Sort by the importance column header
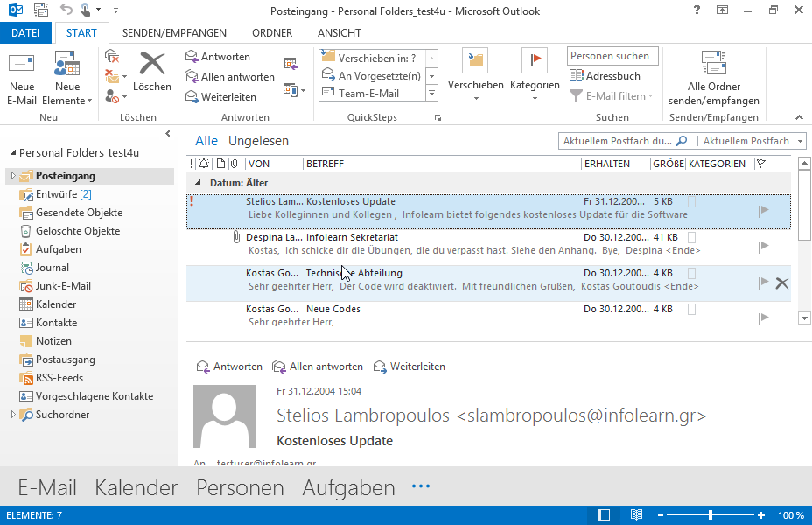Image resolution: width=812 pixels, height=525 pixels. pos(192,164)
